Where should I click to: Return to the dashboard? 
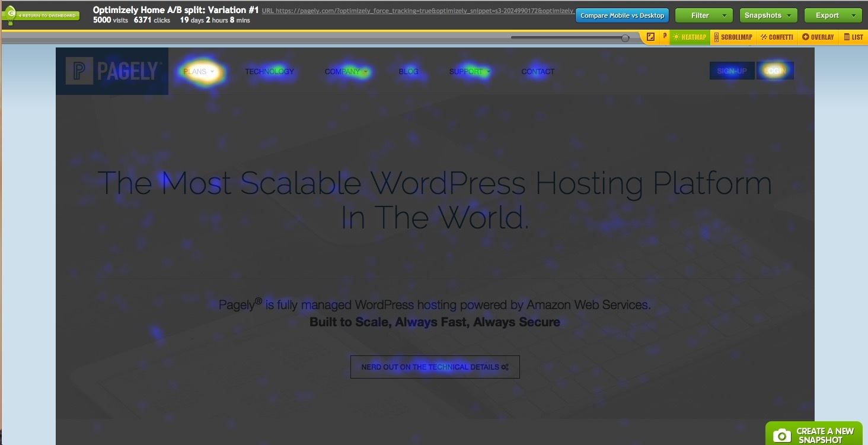coord(47,15)
